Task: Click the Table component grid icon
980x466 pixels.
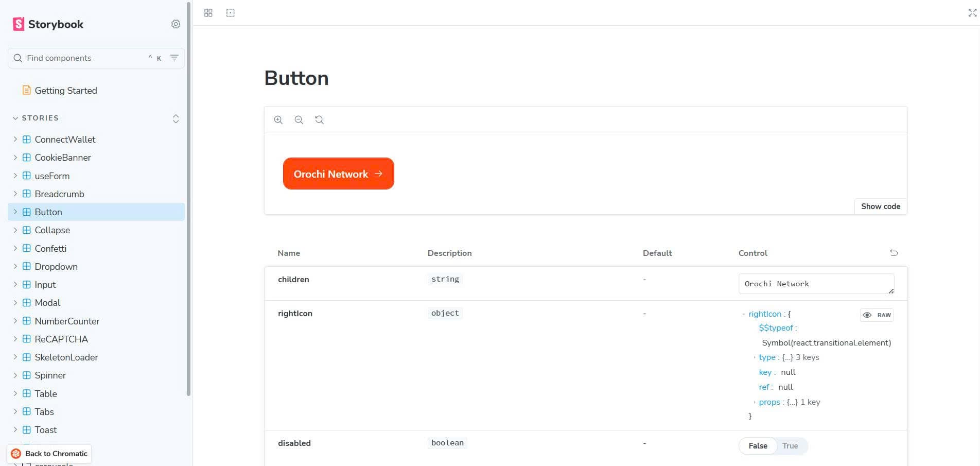Action: click(27, 393)
